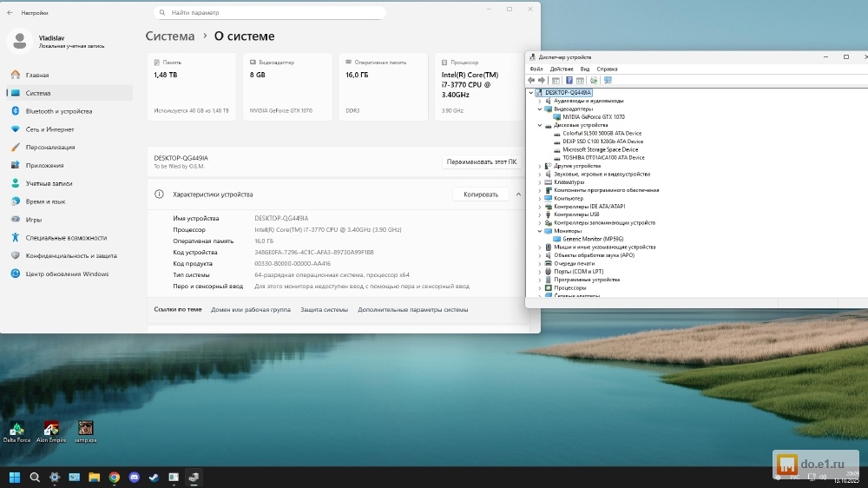Open the Игры section via gamepad icon
Viewport: 868px width, 488px height.
[x=16, y=220]
